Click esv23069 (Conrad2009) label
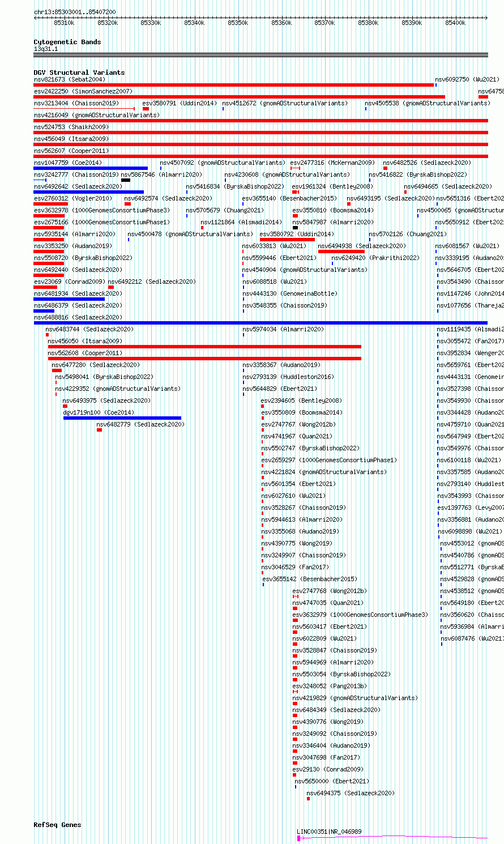Screen dimensions: 504x844 [69, 282]
